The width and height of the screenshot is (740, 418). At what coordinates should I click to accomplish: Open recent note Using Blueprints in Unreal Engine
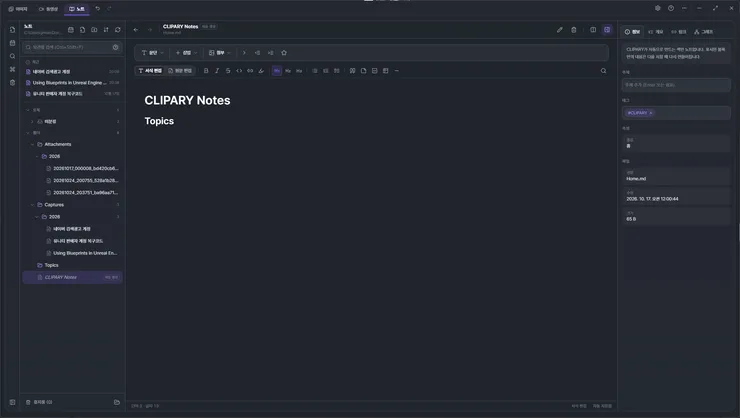pos(72,83)
